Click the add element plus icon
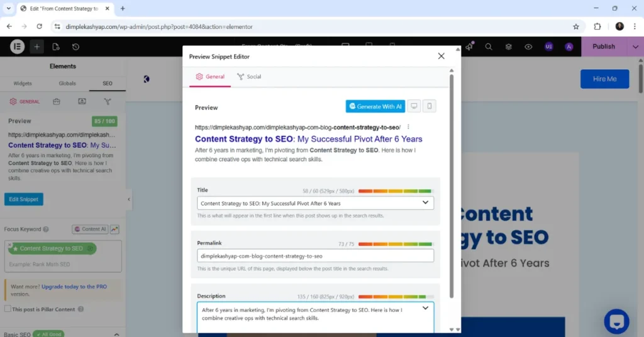 coord(36,47)
